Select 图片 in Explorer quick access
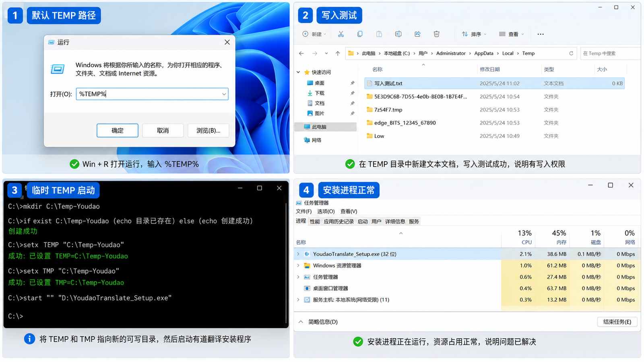Image resolution: width=644 pixels, height=362 pixels. [x=320, y=113]
